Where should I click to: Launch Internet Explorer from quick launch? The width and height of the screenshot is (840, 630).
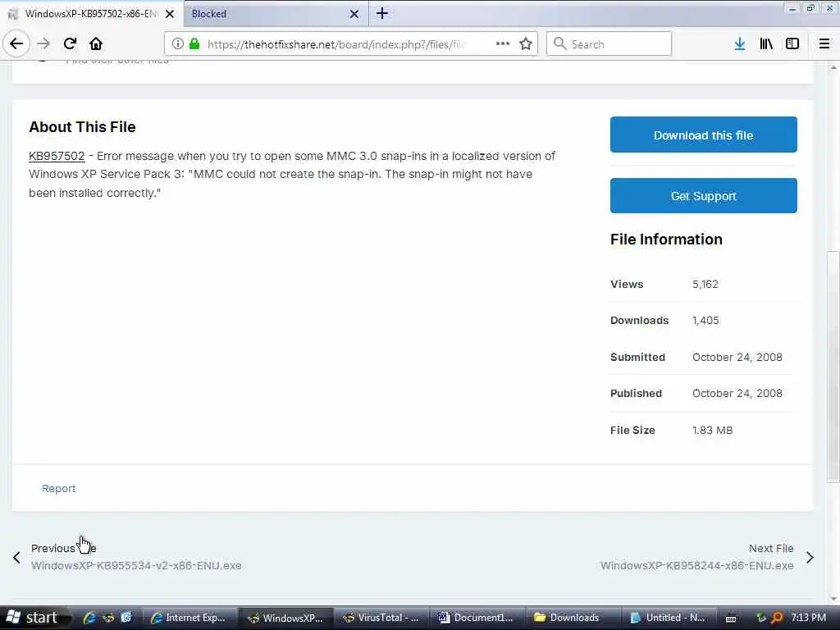(x=89, y=618)
